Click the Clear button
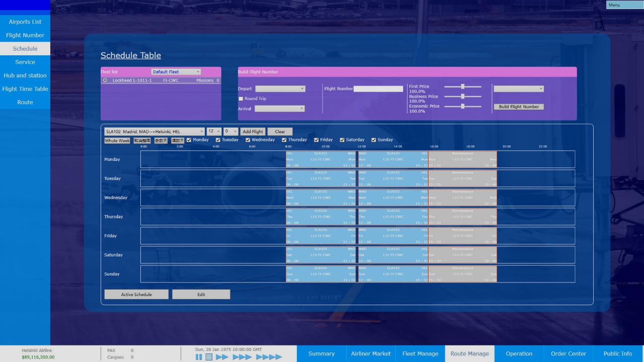The image size is (644, 362). tap(280, 131)
